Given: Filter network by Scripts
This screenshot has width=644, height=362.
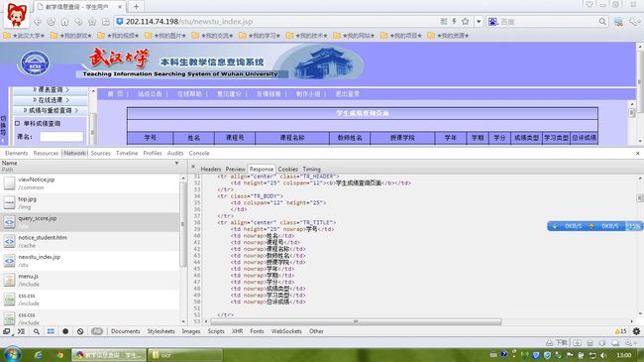Looking at the screenshot, I should [x=216, y=331].
